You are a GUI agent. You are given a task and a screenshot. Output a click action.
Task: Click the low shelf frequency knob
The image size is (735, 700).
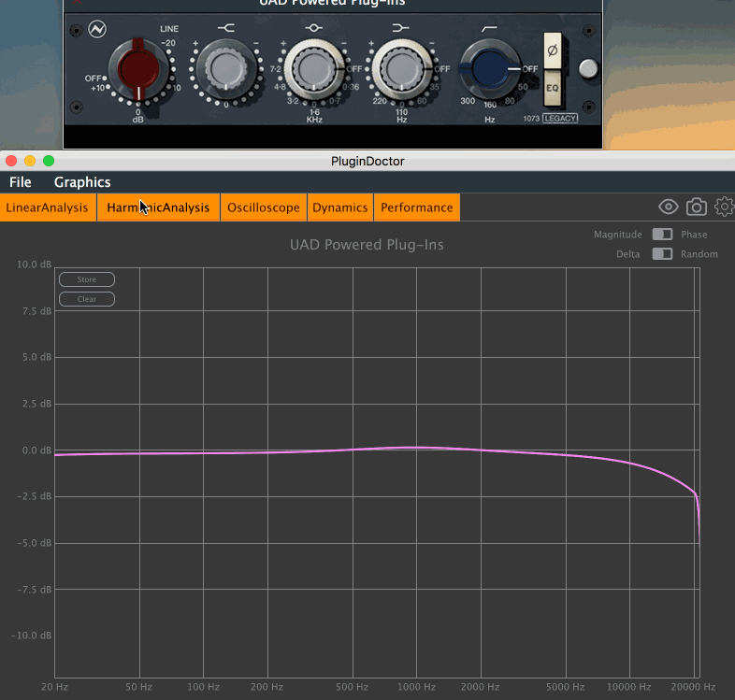coord(402,69)
